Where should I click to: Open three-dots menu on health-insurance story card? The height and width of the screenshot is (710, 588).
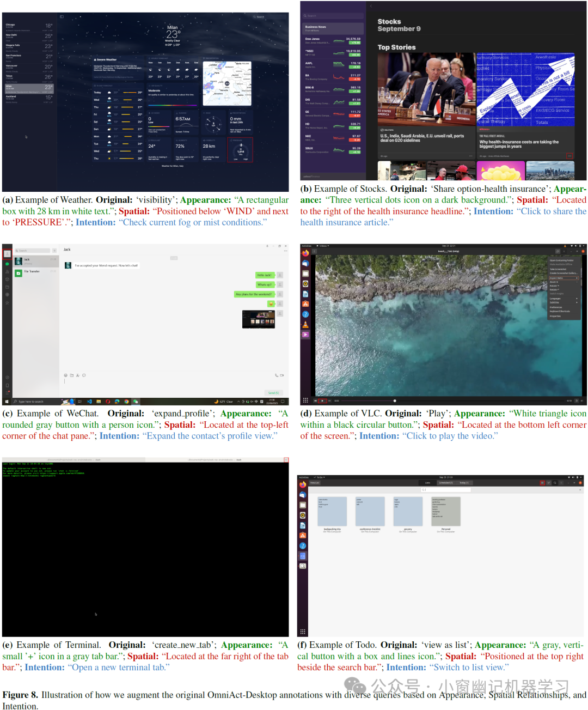(x=569, y=156)
